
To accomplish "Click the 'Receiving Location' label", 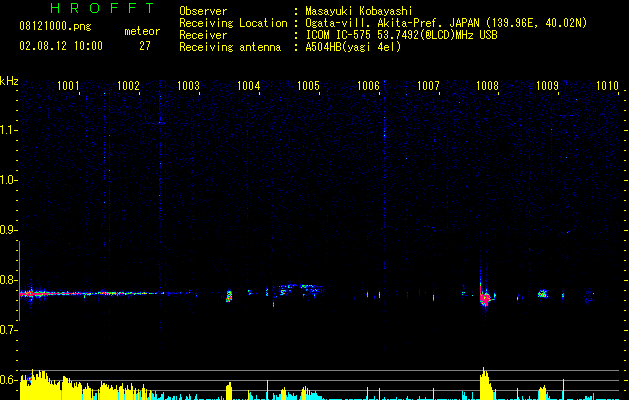I will click(x=233, y=23).
